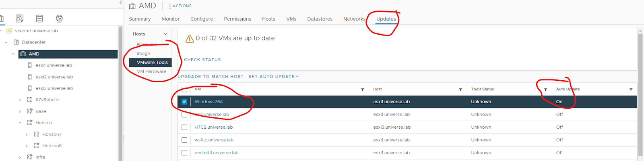The height and width of the screenshot is (161, 644).
Task: Select VMware Tools in the side menu
Action: pyautogui.click(x=150, y=63)
